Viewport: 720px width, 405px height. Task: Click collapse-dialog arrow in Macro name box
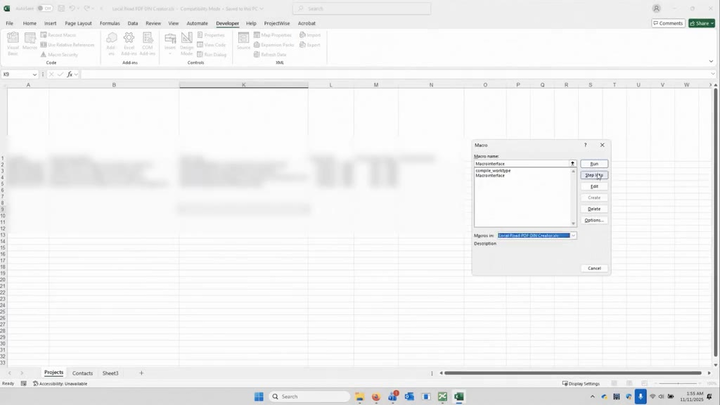click(573, 163)
